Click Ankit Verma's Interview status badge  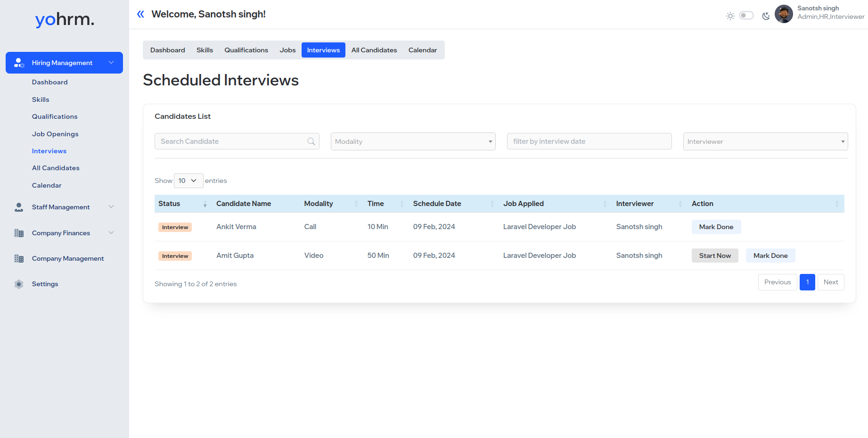(175, 227)
